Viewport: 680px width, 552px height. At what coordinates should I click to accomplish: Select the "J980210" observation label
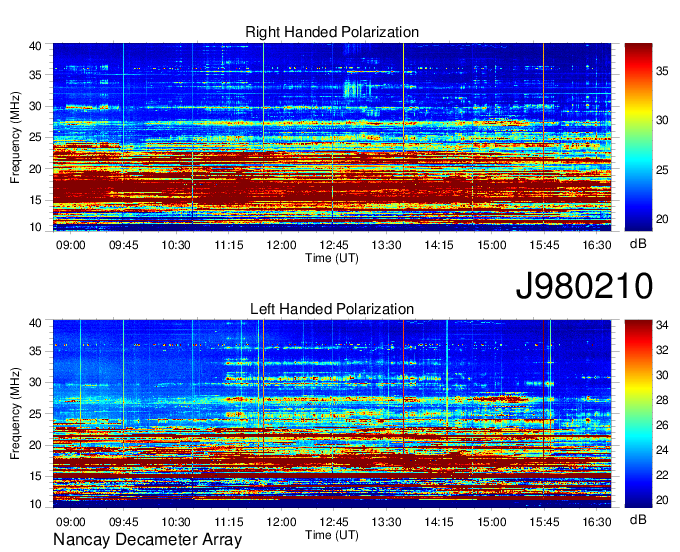[584, 286]
